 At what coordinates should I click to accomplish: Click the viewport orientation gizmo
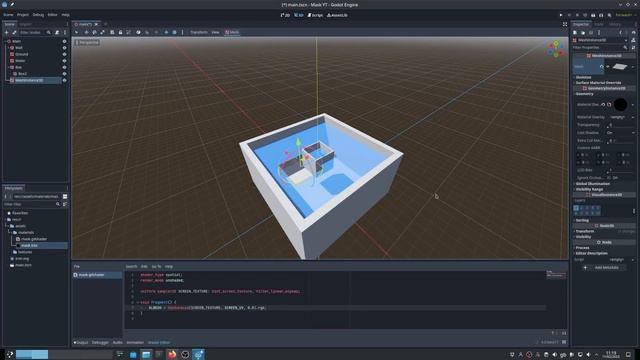tap(556, 49)
